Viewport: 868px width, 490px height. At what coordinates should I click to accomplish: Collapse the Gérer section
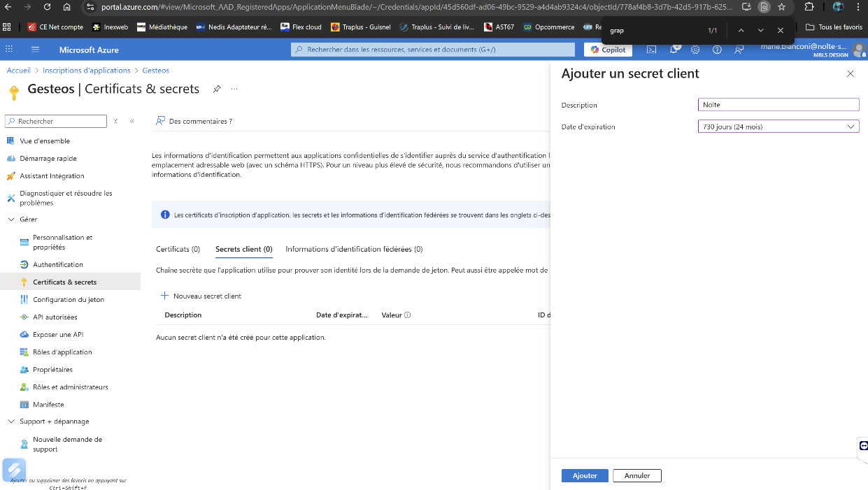pos(11,219)
